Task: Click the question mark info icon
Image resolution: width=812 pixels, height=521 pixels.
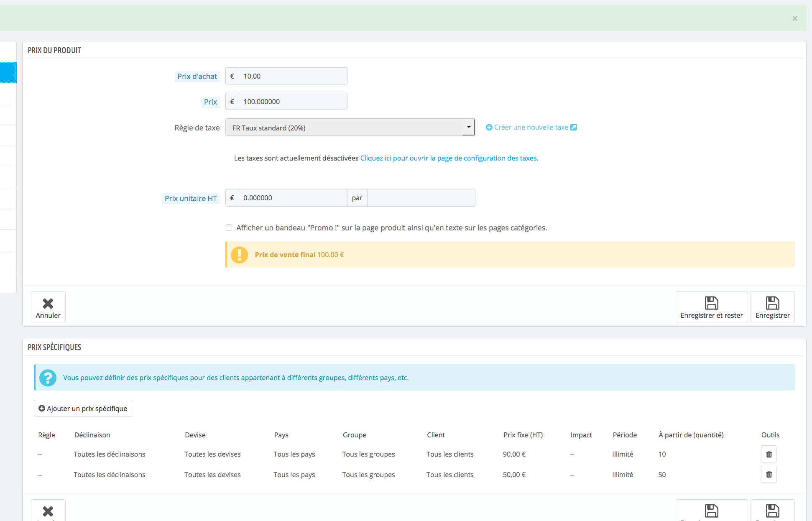Action: [48, 378]
